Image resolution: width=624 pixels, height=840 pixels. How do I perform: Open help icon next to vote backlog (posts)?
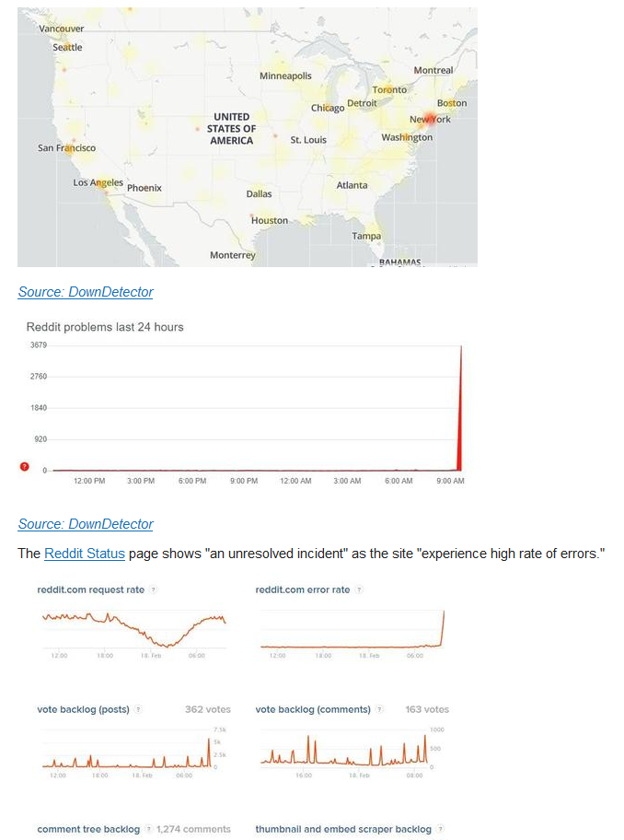[x=138, y=710]
